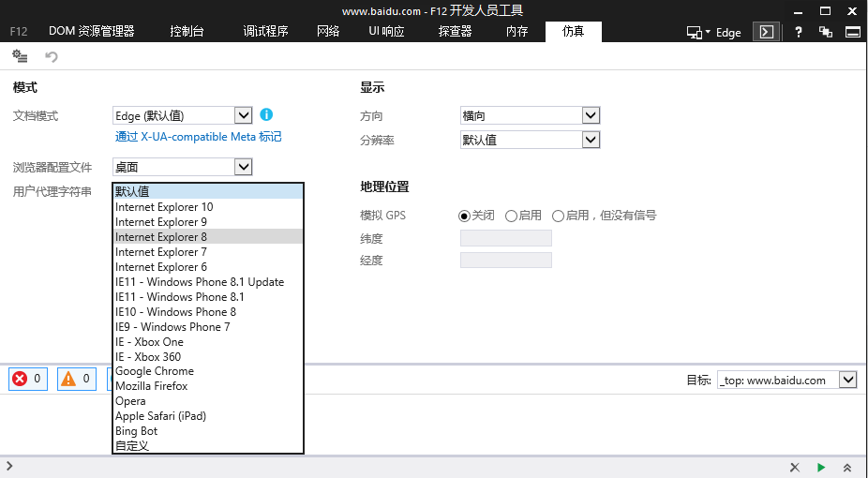Screen dimensions: 868x478
Task: Choose Opera user agent
Action: click(208, 401)
